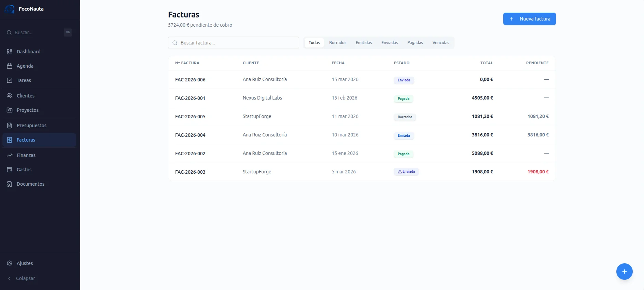Open invoice FAC-2026-003
Viewport: 644px width, 290px height.
tap(190, 172)
